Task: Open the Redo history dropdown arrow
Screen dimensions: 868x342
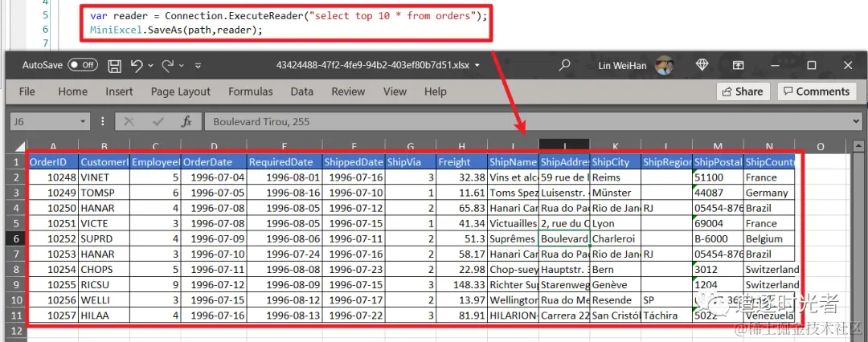Action: [182, 66]
